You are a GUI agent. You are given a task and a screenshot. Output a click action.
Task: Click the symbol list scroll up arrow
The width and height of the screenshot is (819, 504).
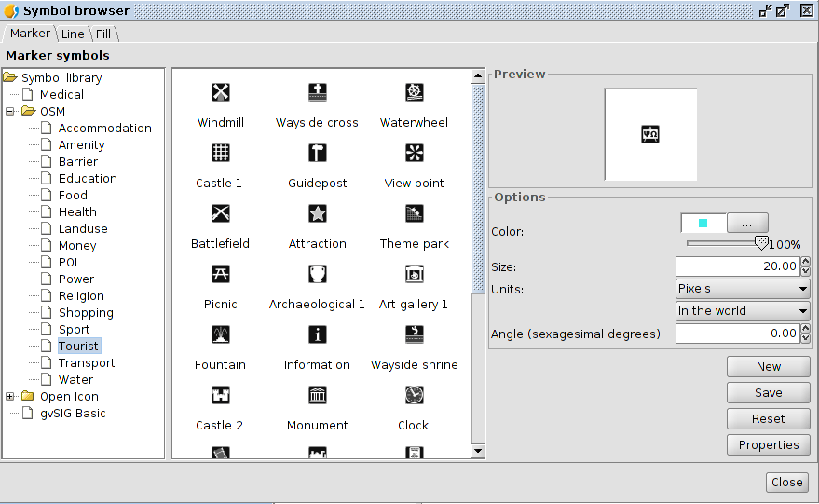pyautogui.click(x=478, y=75)
